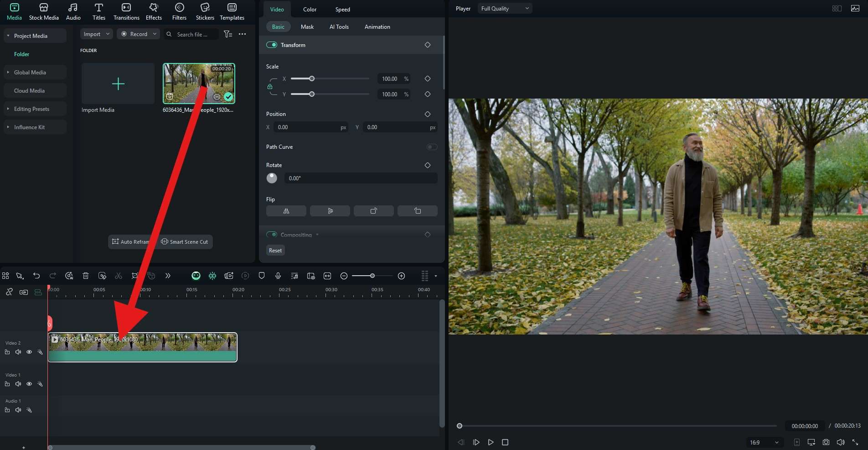Adjust the Scale X slider
Image resolution: width=868 pixels, height=450 pixels.
(x=330, y=78)
